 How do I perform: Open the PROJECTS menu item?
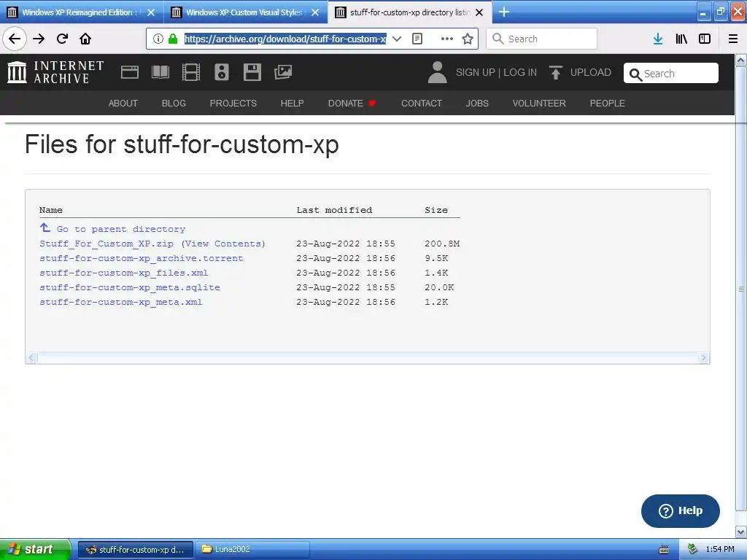(x=233, y=104)
